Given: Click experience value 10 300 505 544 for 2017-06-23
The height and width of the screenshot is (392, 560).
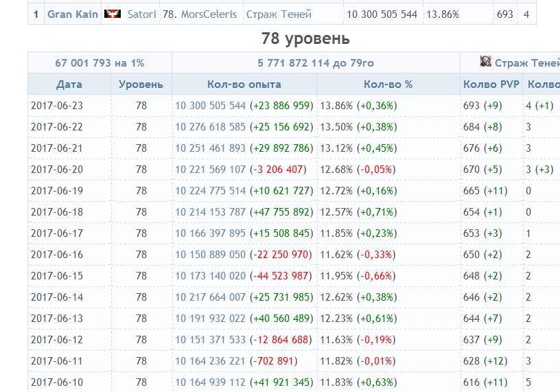Looking at the screenshot, I should pyautogui.click(x=210, y=106).
